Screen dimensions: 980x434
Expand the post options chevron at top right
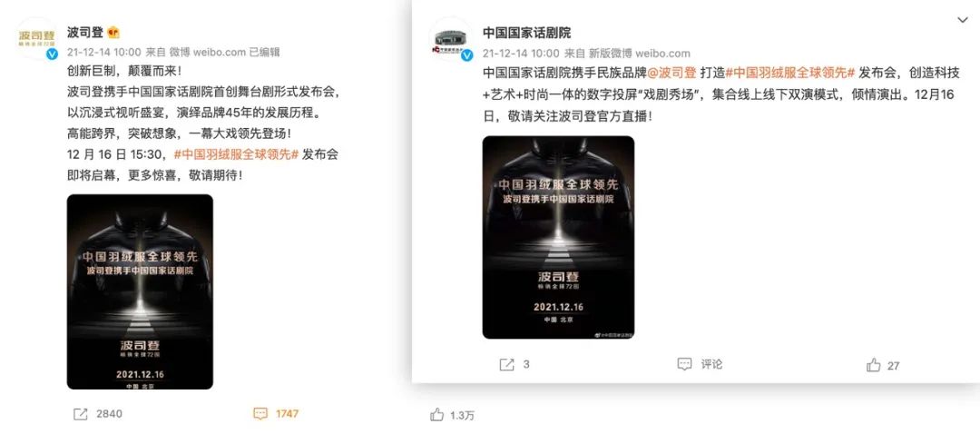click(x=963, y=21)
